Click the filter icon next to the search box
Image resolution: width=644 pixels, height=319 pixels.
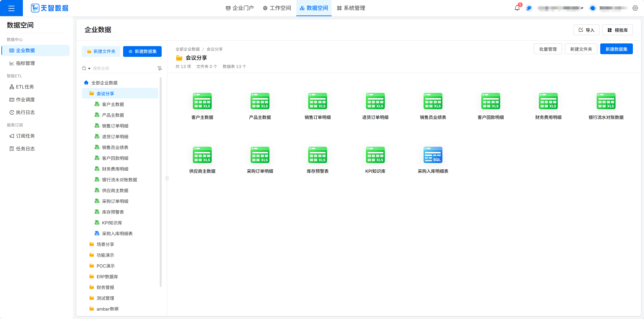(159, 68)
